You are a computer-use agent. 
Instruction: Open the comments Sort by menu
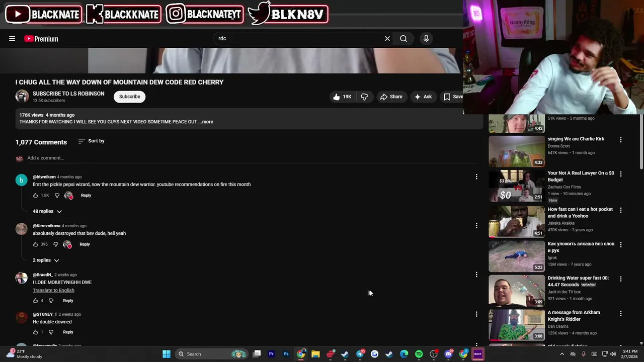tap(92, 141)
